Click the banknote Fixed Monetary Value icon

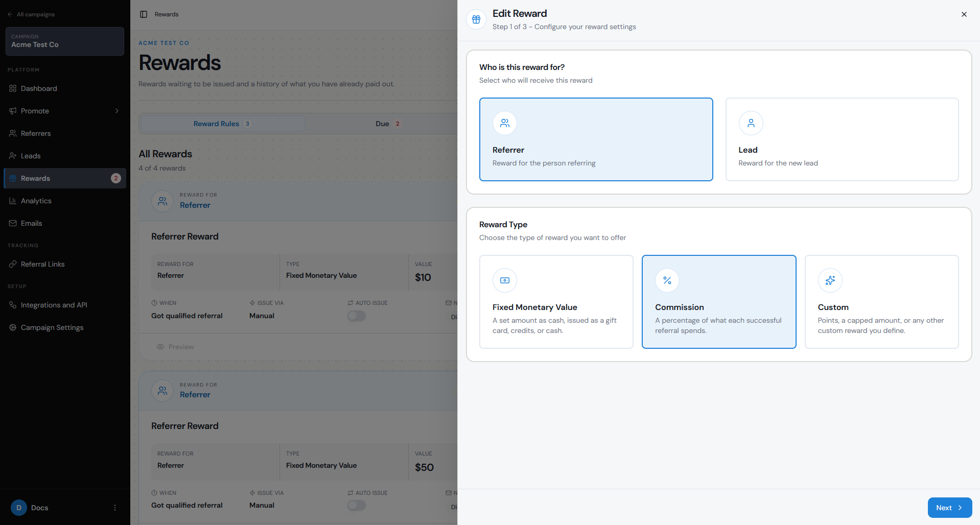coord(505,280)
